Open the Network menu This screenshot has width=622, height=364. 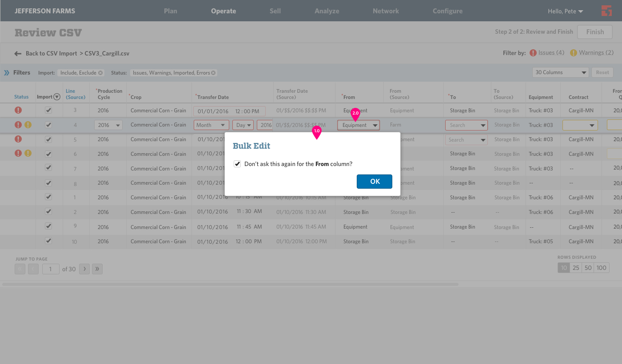tap(386, 11)
